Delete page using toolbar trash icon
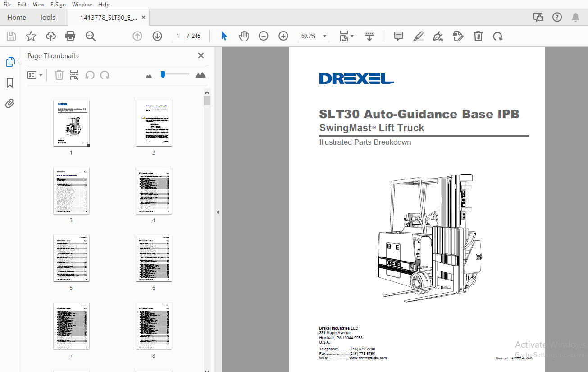The width and height of the screenshot is (588, 372). click(x=478, y=36)
